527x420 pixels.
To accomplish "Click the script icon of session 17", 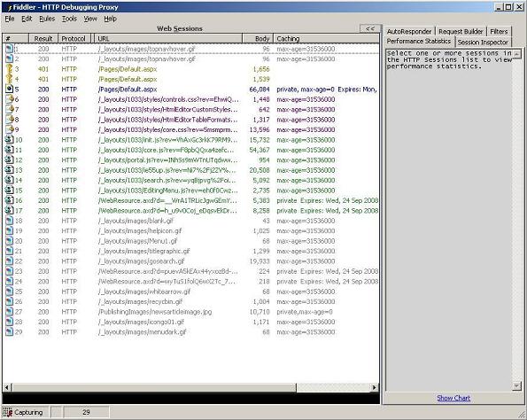I will click(10, 211).
